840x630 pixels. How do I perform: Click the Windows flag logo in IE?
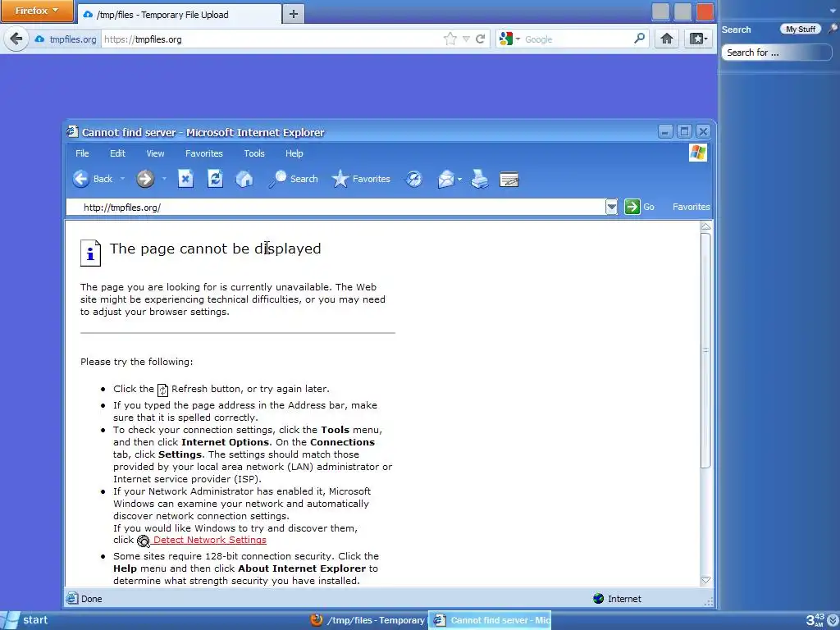pyautogui.click(x=697, y=153)
